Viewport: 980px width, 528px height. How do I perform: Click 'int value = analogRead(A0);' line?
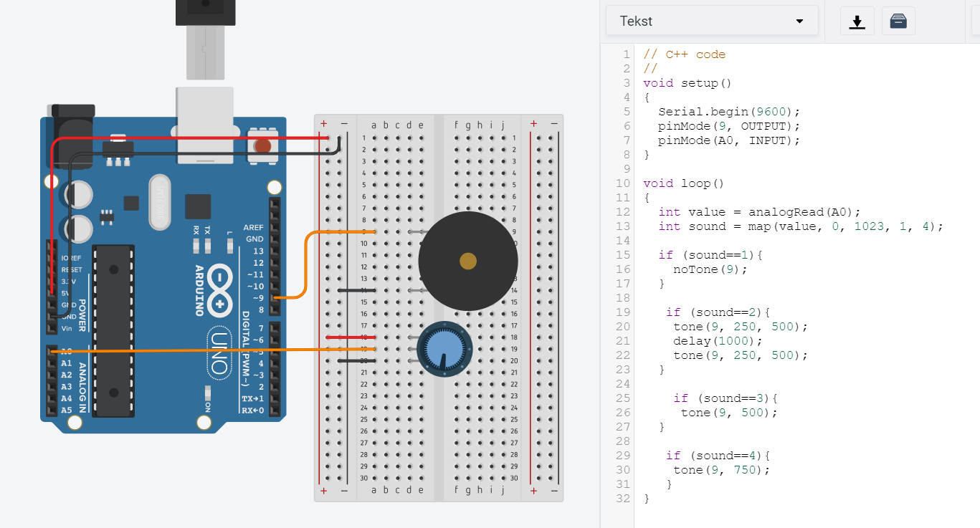tap(759, 212)
